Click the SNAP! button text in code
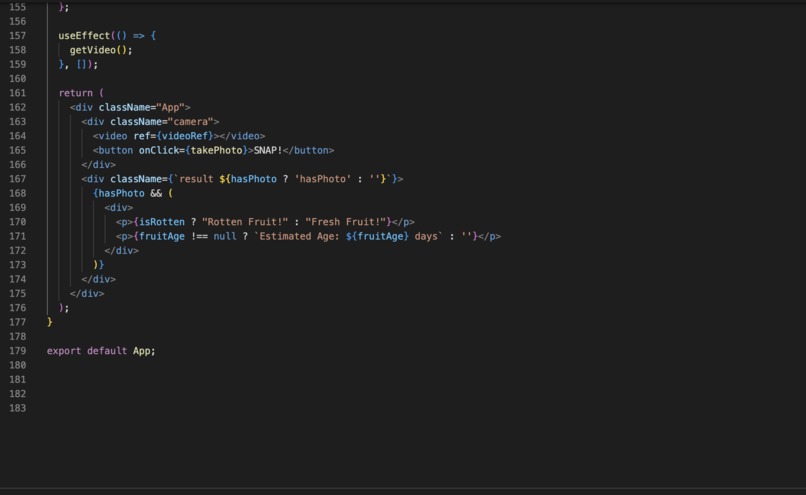 (x=268, y=151)
